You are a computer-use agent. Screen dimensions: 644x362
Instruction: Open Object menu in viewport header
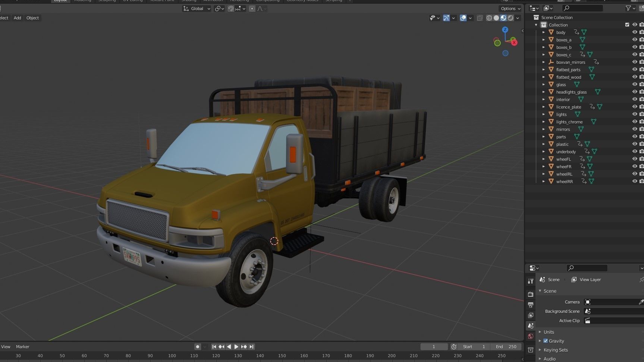pos(32,18)
